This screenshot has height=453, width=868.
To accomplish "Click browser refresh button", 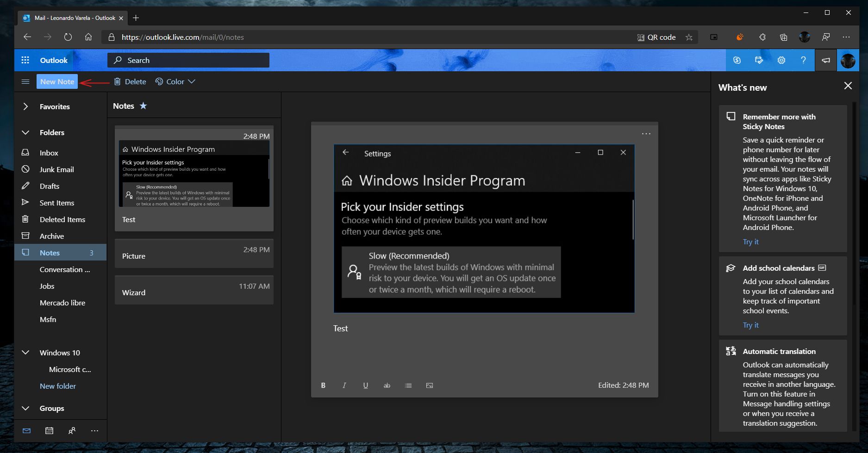I will click(x=68, y=37).
